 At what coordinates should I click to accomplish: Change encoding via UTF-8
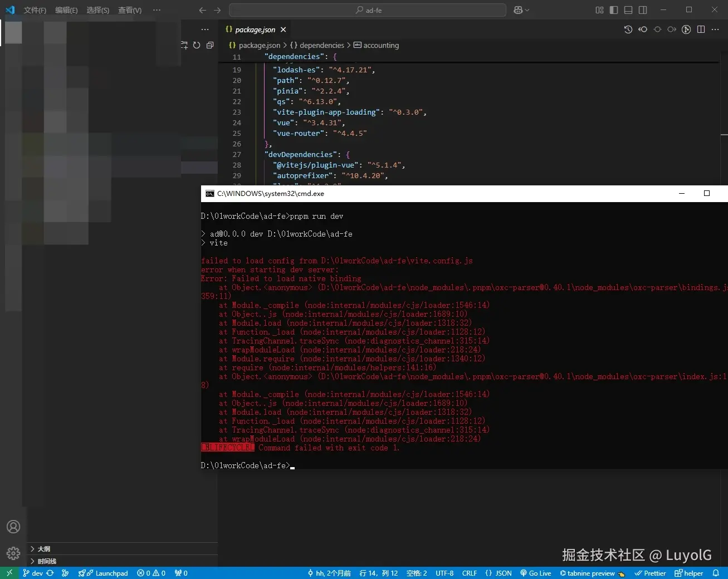(x=444, y=573)
